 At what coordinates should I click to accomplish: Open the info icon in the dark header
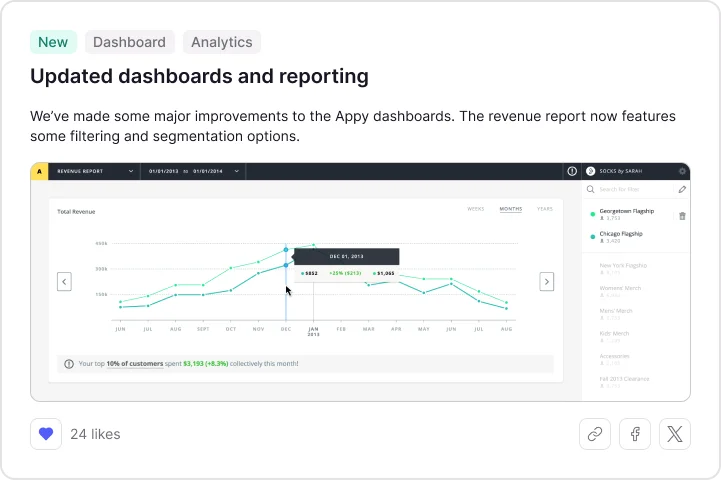pos(572,171)
